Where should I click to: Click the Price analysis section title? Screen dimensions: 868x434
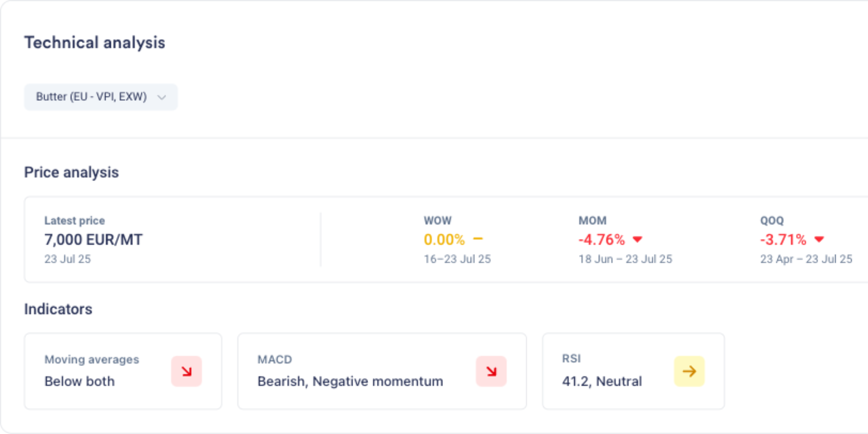tap(71, 172)
